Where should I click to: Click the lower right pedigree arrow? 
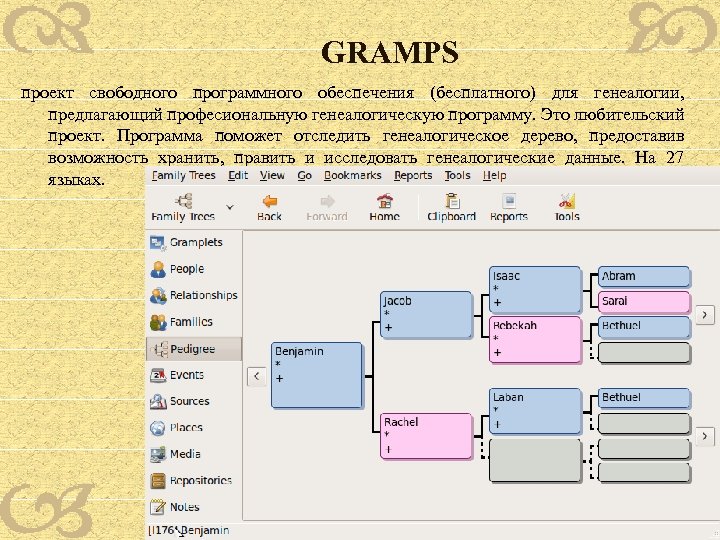705,436
